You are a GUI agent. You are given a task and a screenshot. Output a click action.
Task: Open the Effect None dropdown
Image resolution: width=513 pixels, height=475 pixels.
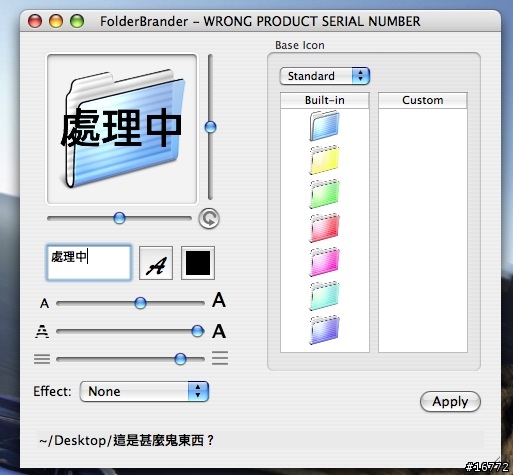coord(144,391)
